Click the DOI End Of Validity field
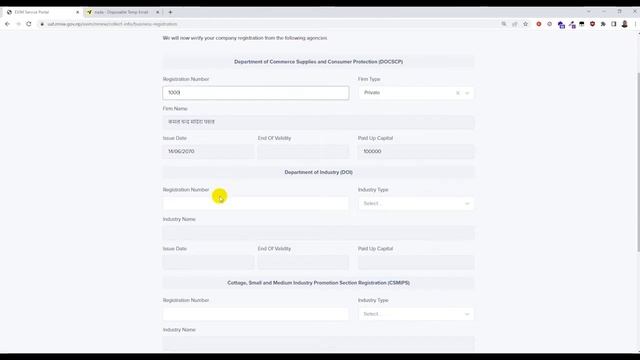This screenshot has width=640, height=360. (x=303, y=262)
